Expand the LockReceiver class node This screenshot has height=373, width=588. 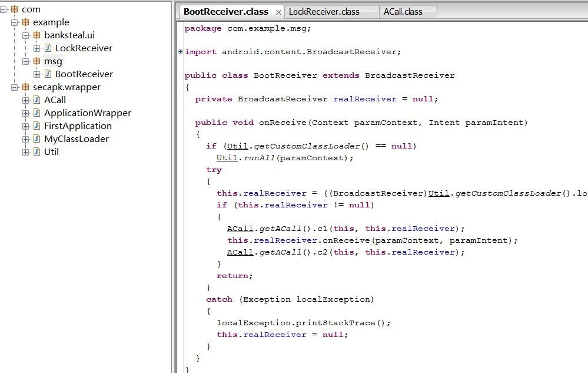(36, 48)
